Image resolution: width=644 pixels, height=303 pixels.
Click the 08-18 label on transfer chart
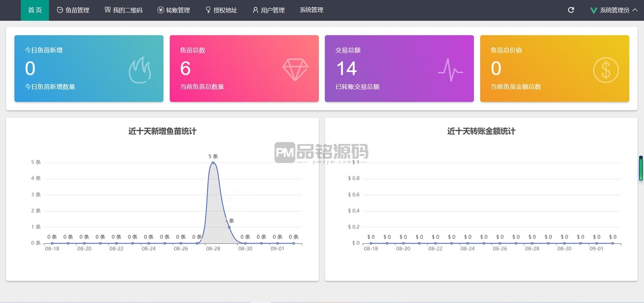pyautogui.click(x=371, y=249)
